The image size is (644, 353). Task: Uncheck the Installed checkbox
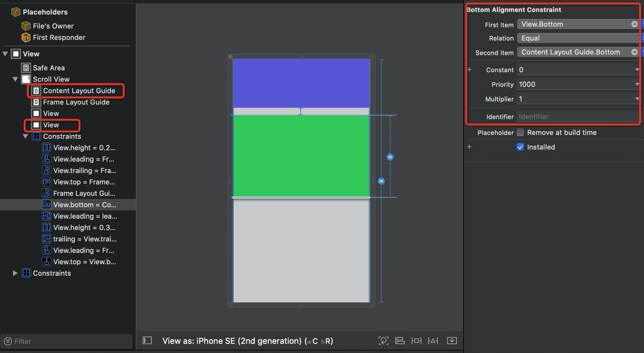point(520,147)
